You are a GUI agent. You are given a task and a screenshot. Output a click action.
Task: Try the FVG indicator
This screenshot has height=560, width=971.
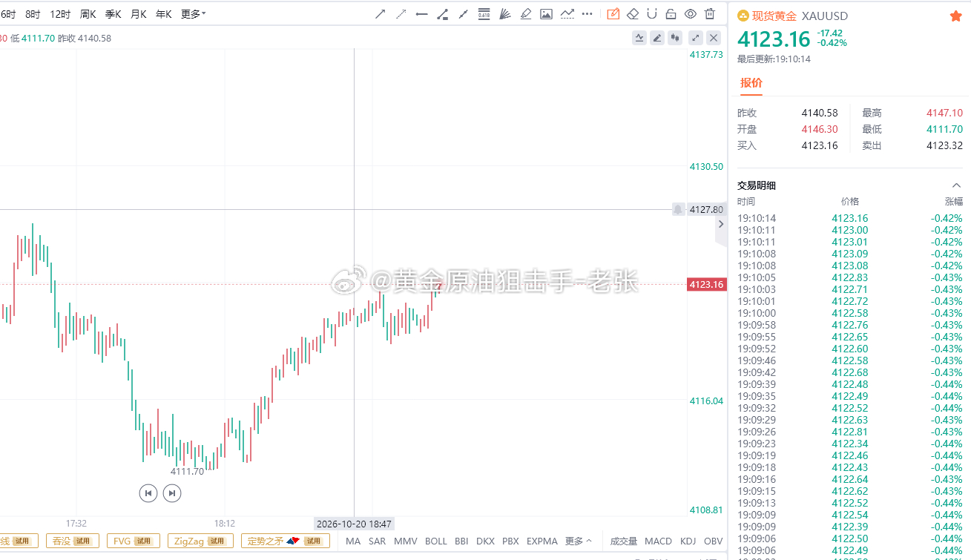[134, 541]
